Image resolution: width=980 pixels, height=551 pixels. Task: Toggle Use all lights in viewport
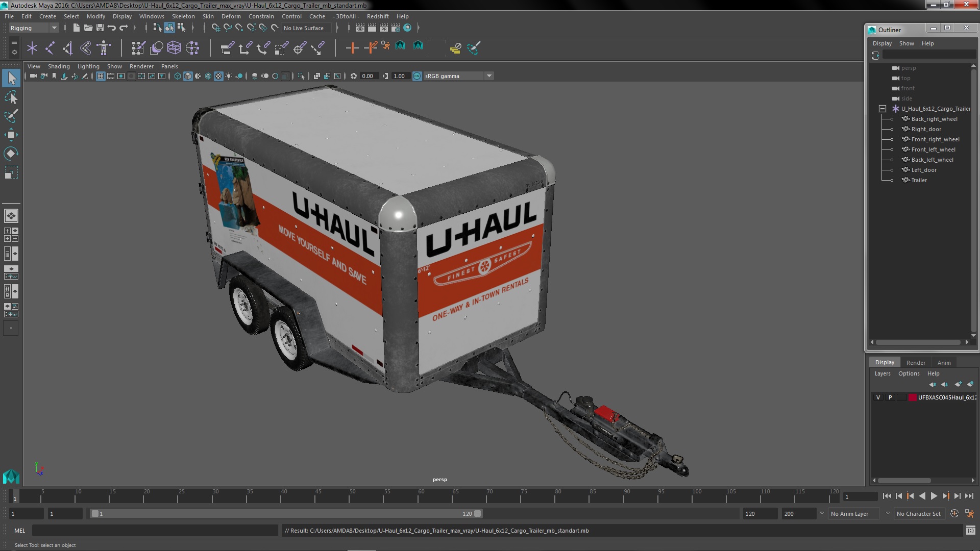click(229, 76)
